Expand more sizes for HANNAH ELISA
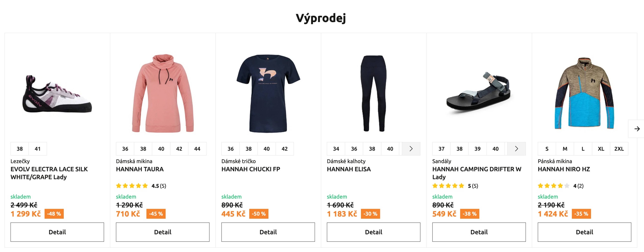This screenshot has height=252, width=644. point(411,149)
